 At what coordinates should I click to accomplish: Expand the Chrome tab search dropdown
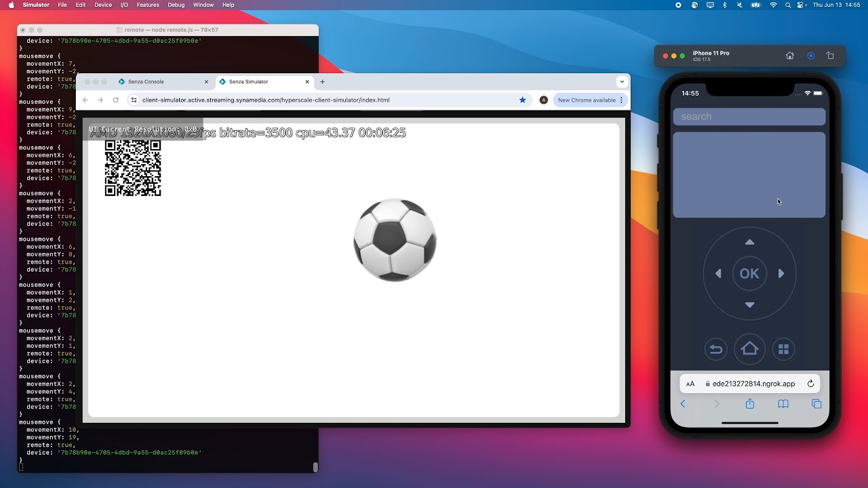[622, 81]
